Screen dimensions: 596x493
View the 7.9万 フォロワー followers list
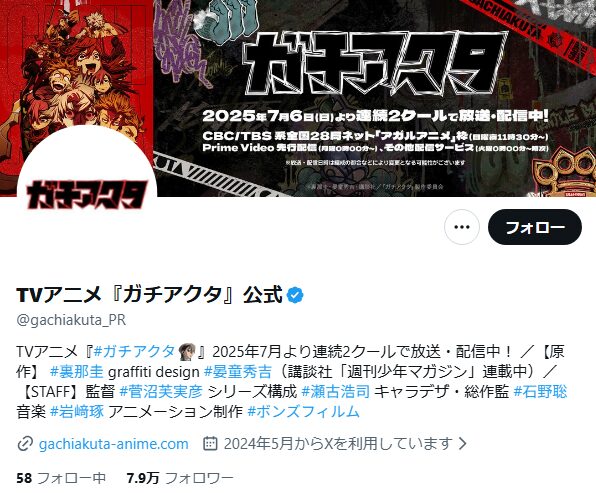pyautogui.click(x=180, y=478)
